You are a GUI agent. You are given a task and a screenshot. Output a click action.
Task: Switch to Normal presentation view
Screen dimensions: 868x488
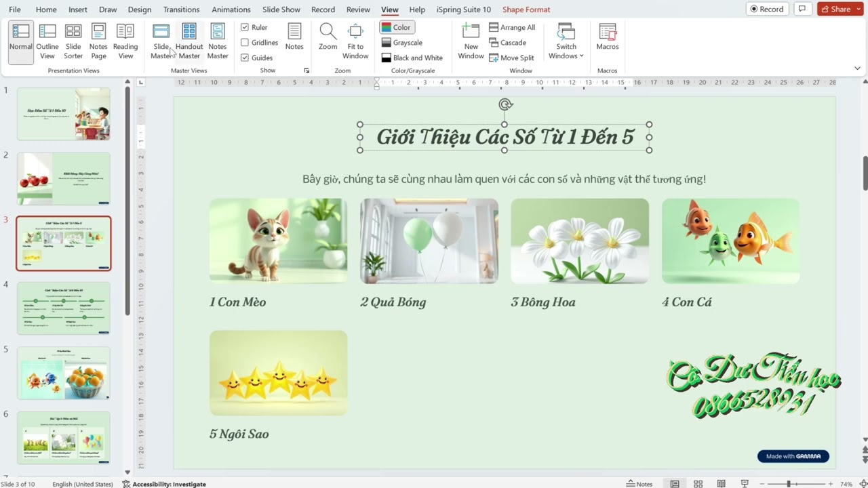20,42
